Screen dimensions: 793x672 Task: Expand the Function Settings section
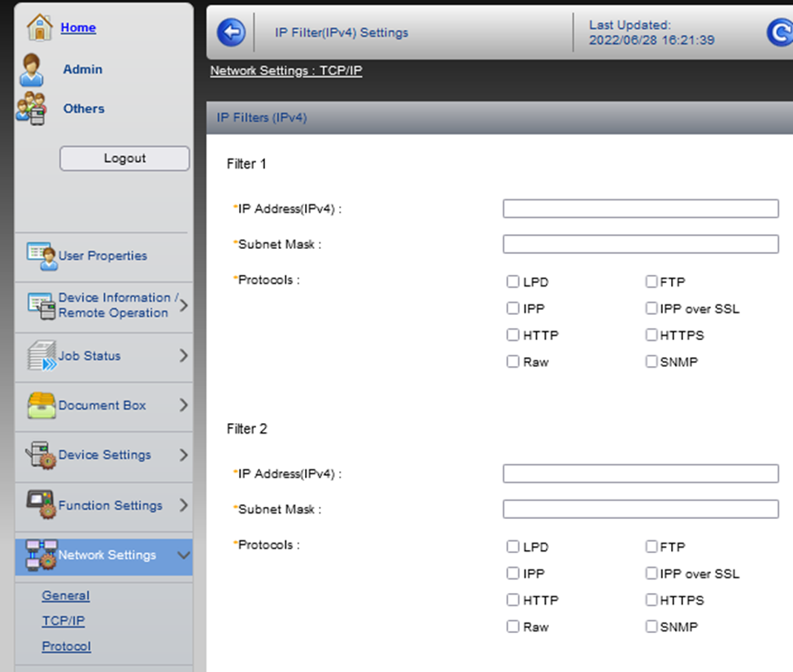coord(183,505)
